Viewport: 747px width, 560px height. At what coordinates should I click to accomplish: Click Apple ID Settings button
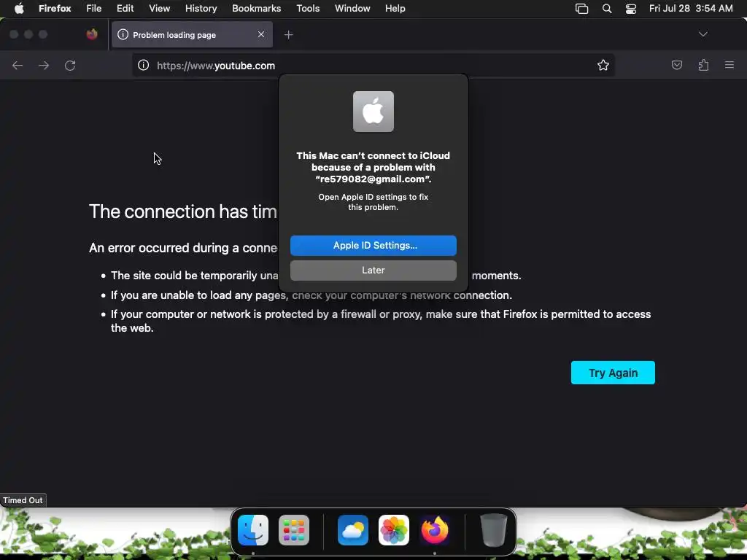tap(373, 245)
